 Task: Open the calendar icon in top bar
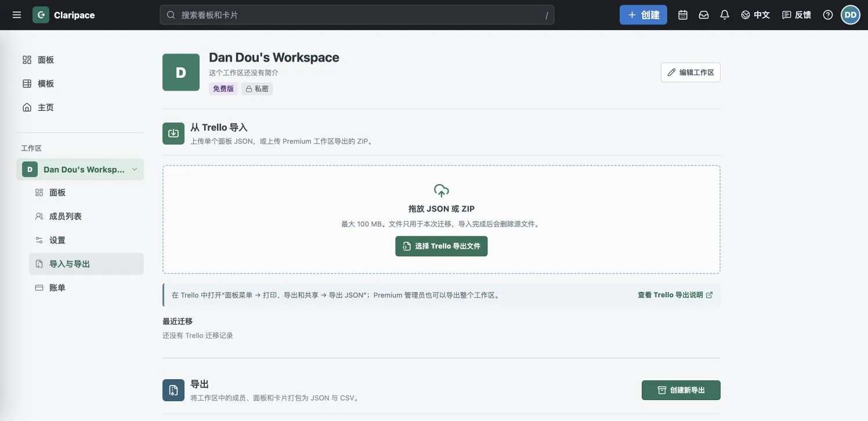683,15
